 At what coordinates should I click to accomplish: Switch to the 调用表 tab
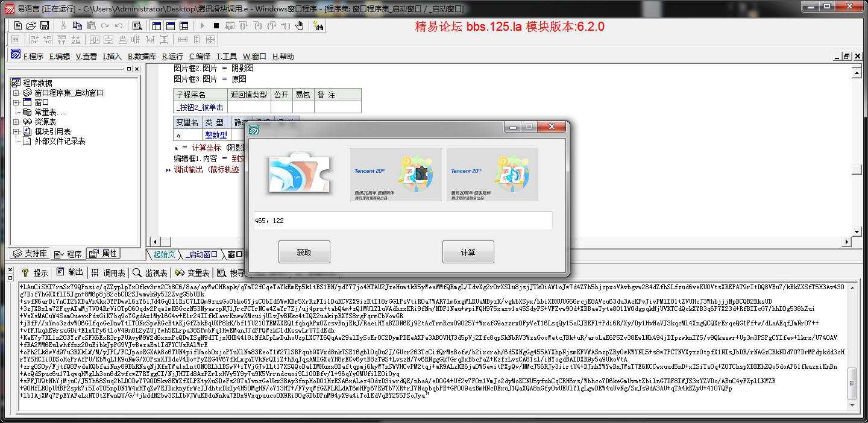[x=108, y=272]
